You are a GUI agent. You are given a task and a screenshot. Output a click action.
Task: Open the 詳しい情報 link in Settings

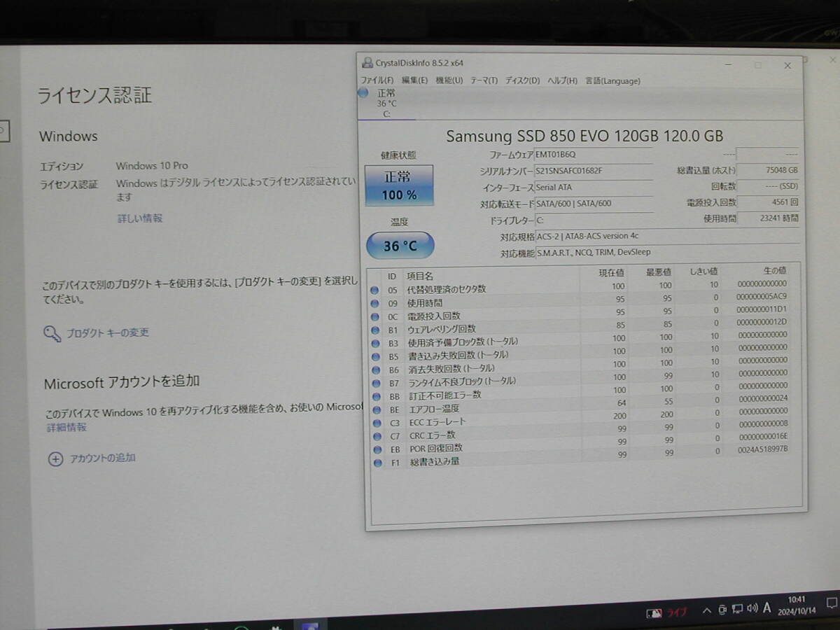pyautogui.click(x=140, y=218)
